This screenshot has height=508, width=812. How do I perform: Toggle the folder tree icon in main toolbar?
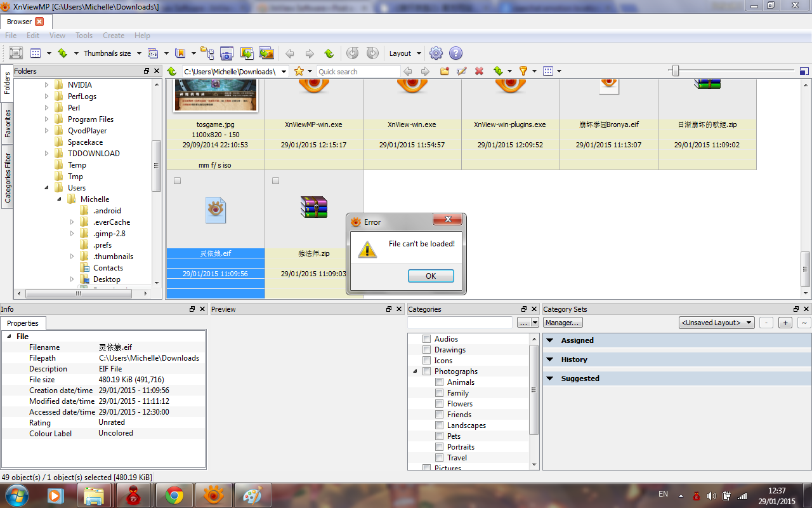pyautogui.click(x=207, y=53)
